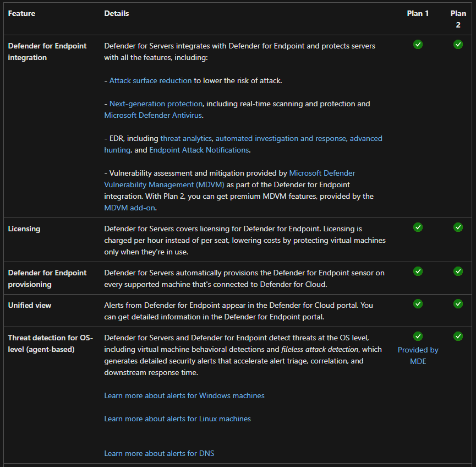Click Plan 1 checkmark in Unified view row
This screenshot has height=467, width=476.
coord(418,304)
